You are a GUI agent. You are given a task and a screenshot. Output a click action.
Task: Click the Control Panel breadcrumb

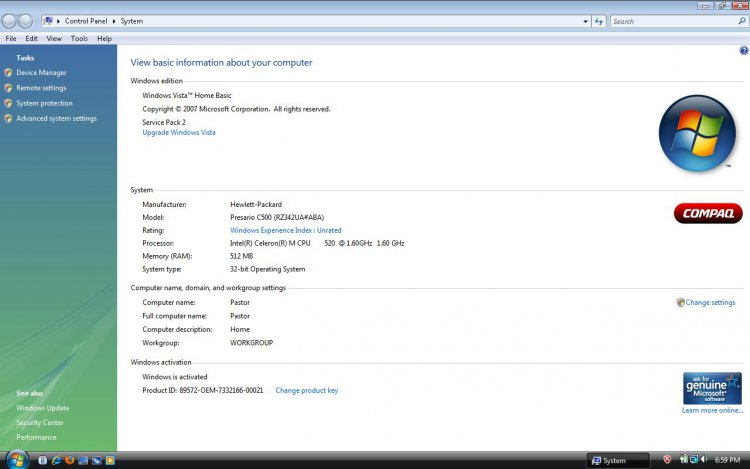pyautogui.click(x=86, y=22)
